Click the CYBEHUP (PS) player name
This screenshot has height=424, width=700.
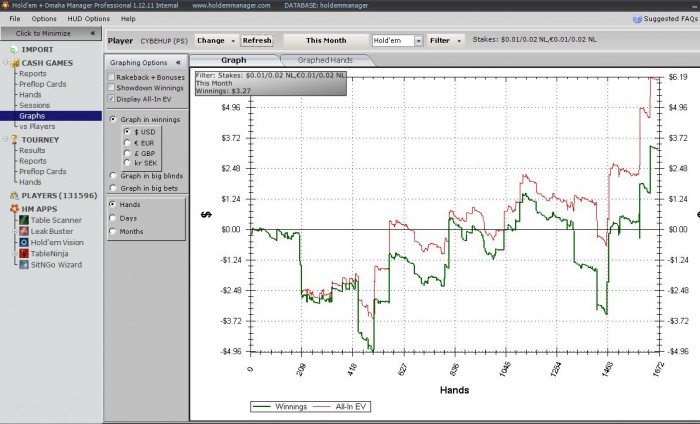164,41
